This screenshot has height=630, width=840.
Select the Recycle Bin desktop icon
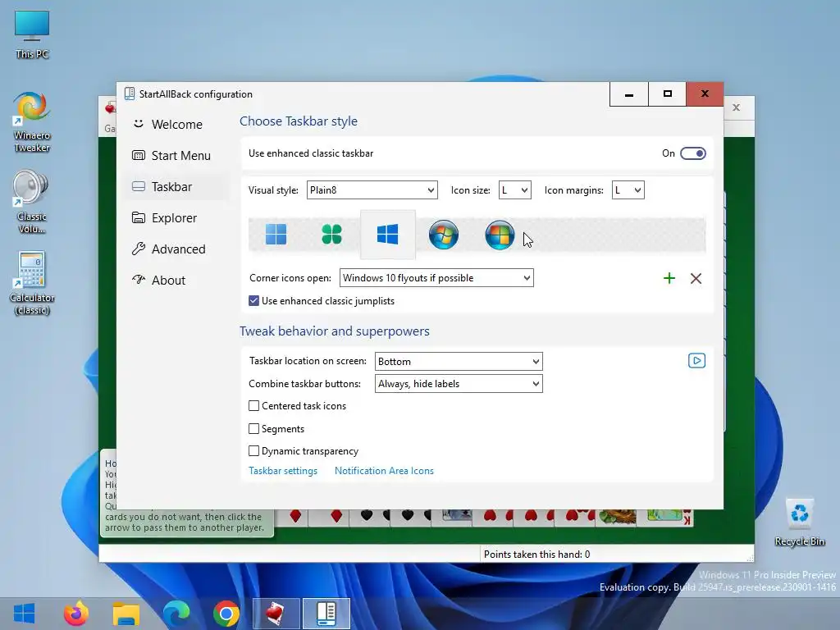point(799,523)
